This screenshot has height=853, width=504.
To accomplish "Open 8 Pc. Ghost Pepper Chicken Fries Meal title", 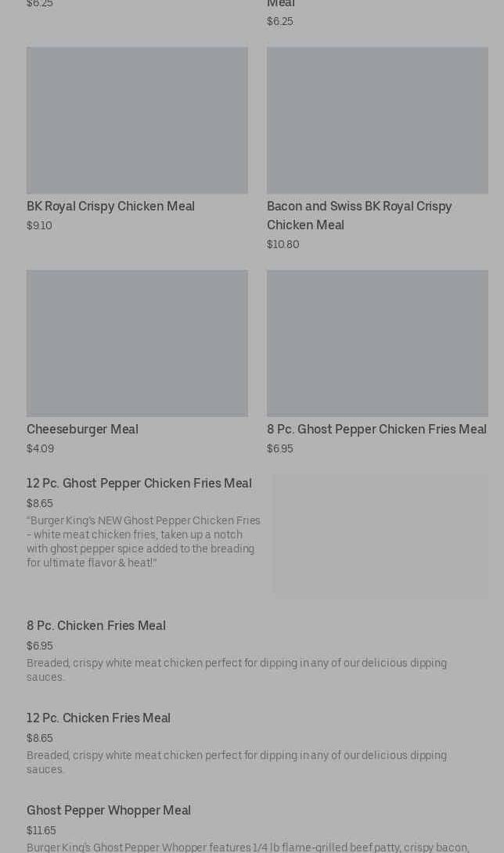I will (376, 430).
